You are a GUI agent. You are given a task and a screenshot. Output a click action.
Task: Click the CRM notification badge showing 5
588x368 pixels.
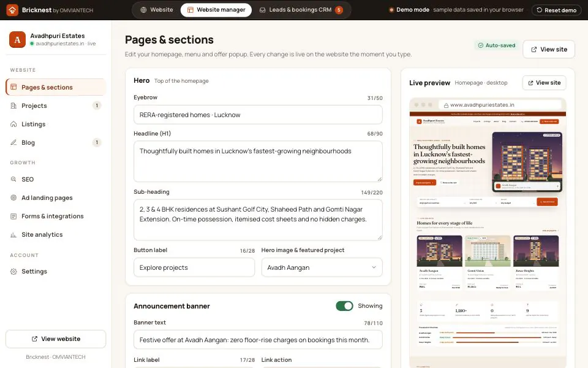(x=339, y=10)
